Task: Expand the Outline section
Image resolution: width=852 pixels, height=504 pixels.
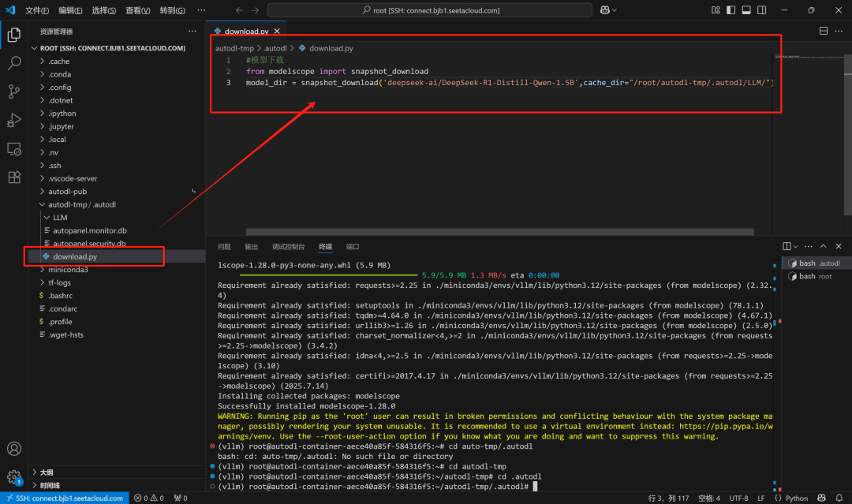Action: point(117,472)
